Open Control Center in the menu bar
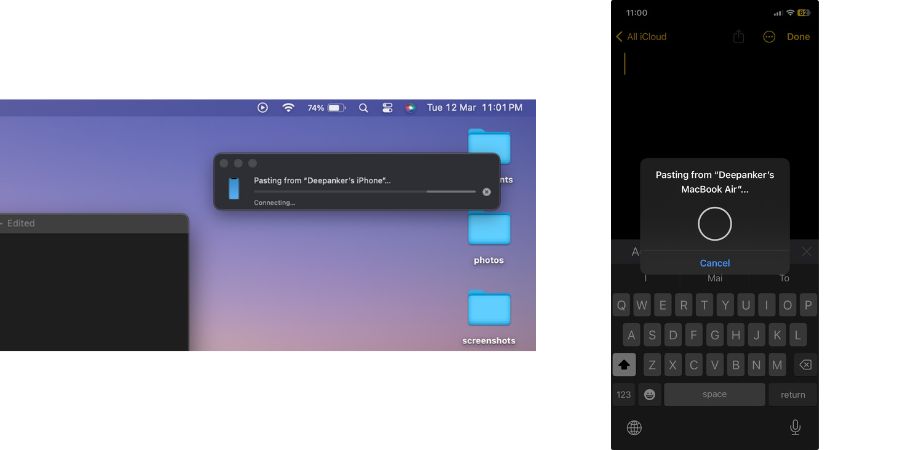900x450 pixels. click(x=387, y=107)
